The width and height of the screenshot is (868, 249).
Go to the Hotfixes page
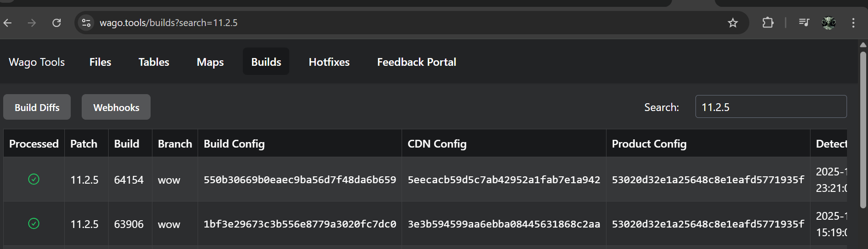click(329, 62)
